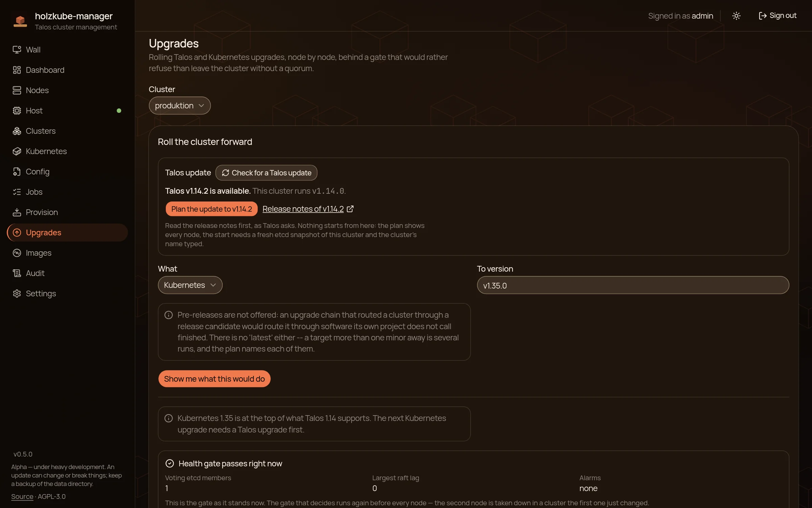
Task: Click the Upgrades page heading
Action: 174,44
